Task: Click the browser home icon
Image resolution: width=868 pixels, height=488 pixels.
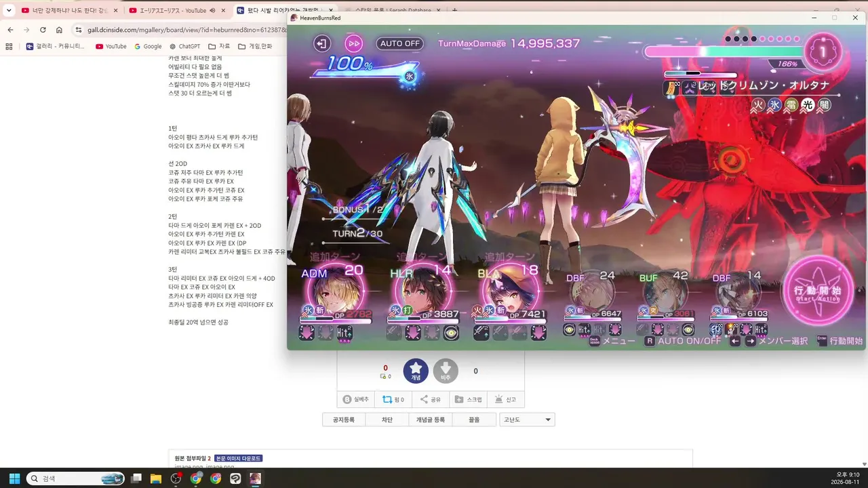Action: (59, 30)
